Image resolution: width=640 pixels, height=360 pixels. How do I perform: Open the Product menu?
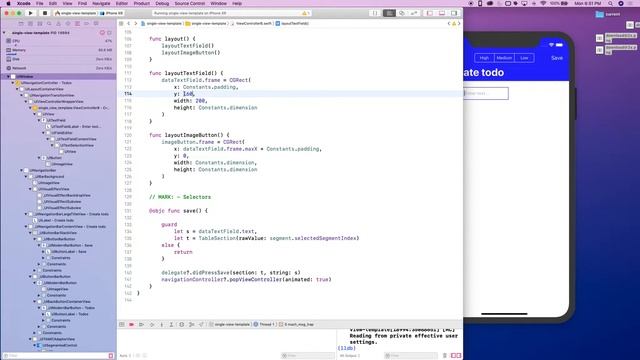click(142, 3)
